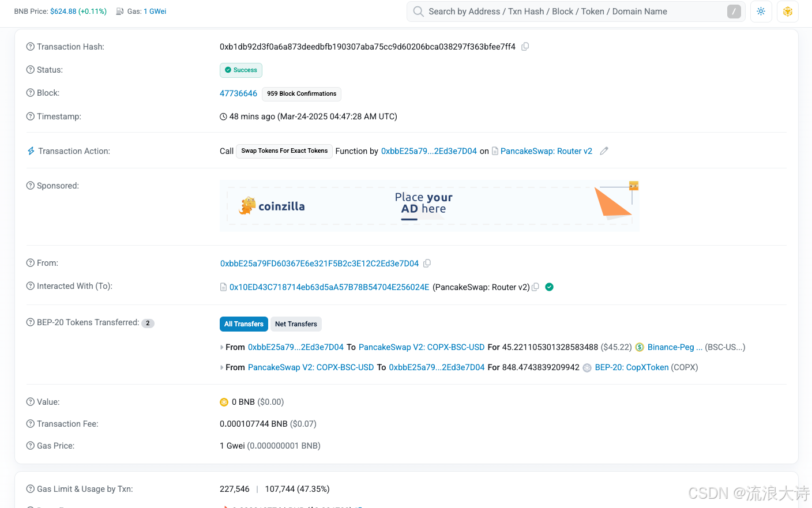
Task: Click help icon beside Gas Price
Action: coord(31,446)
